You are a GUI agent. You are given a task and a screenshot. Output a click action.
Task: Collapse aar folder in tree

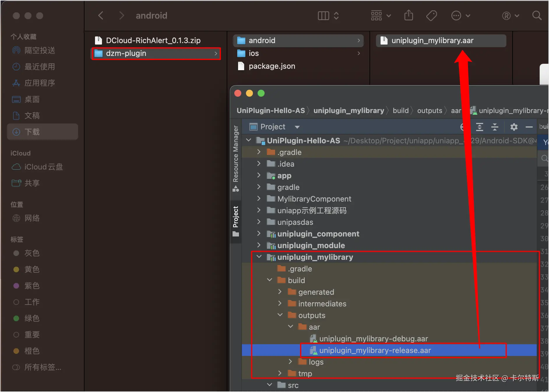(291, 327)
